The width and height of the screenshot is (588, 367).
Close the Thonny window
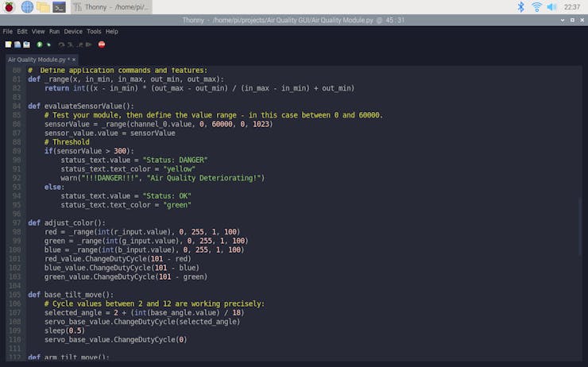tap(582, 20)
